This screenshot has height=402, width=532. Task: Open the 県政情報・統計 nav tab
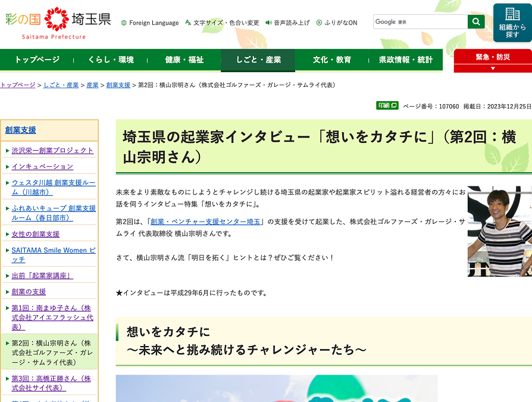point(406,60)
